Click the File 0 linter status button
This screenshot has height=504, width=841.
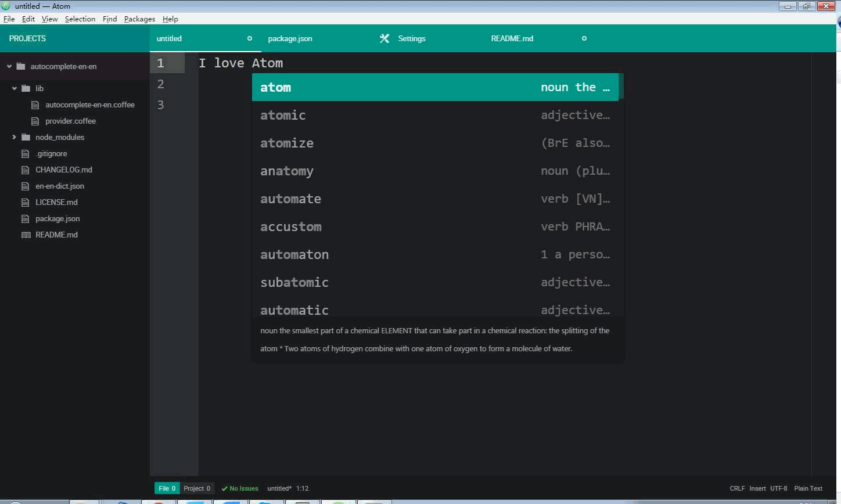(167, 488)
